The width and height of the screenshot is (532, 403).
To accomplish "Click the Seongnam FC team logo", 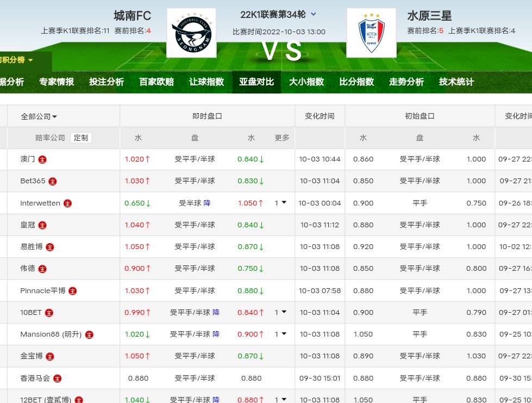I will pyautogui.click(x=191, y=33).
